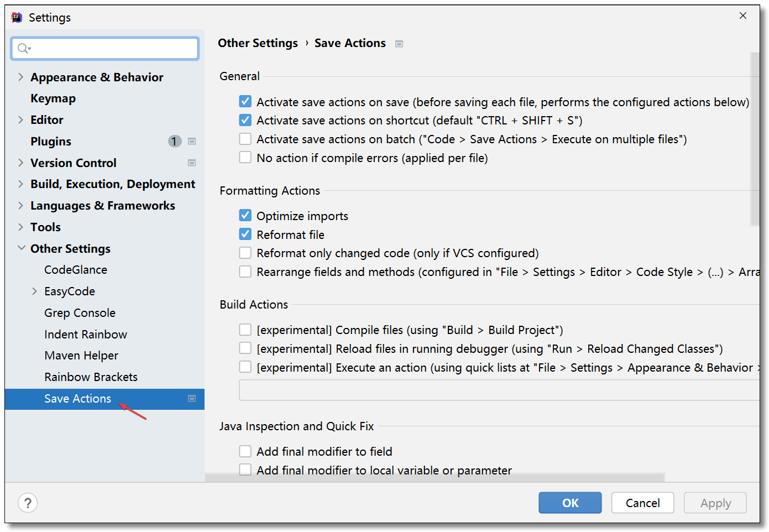This screenshot has width=769, height=532.
Task: Select Plugins in settings tree
Action: pos(51,142)
